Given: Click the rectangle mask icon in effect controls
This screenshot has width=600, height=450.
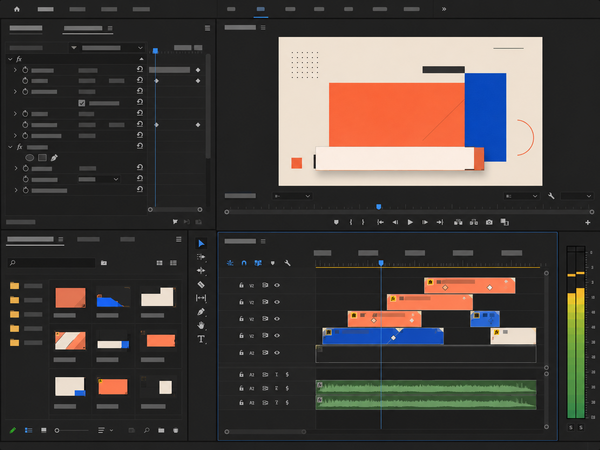Looking at the screenshot, I should click(42, 158).
